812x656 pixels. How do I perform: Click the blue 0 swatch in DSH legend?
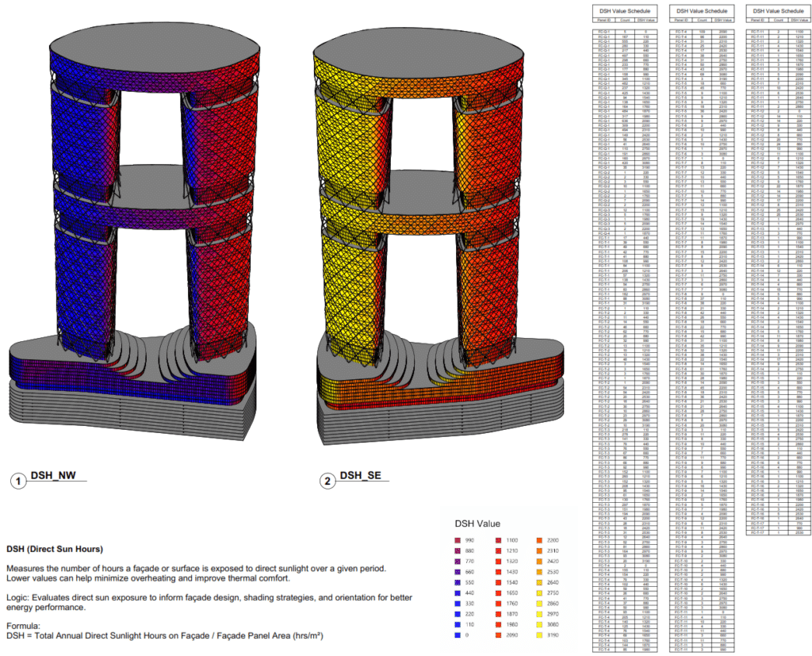tap(457, 633)
